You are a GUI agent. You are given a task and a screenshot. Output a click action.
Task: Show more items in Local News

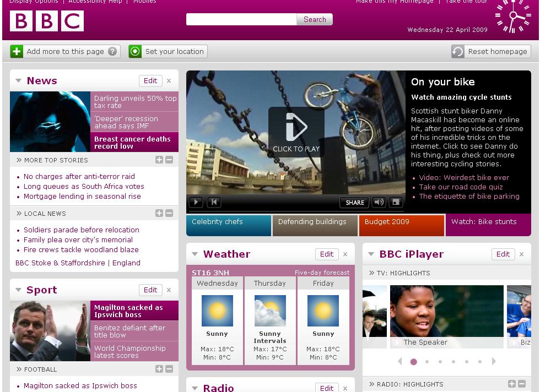click(x=159, y=213)
